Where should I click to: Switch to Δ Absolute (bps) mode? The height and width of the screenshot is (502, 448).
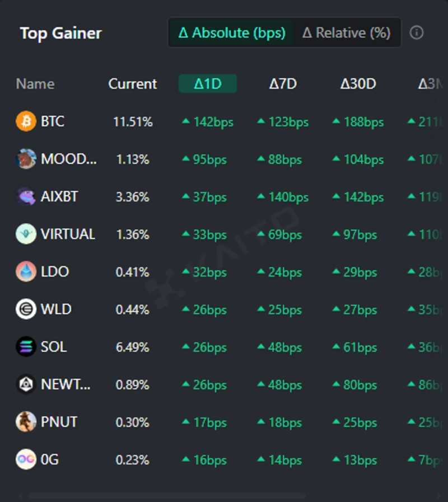(231, 33)
